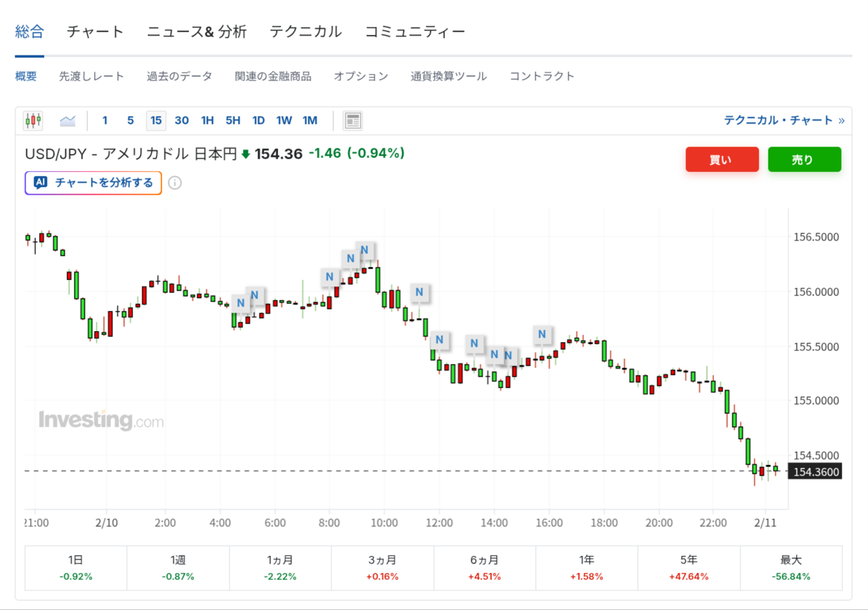This screenshot has width=868, height=610.
Task: Select the 1ヵ月 performance range
Action: tap(280, 568)
